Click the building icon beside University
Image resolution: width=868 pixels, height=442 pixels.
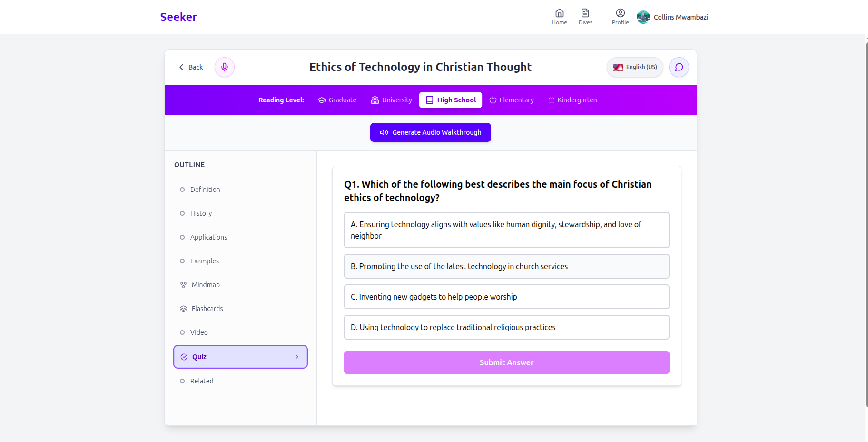tap(375, 100)
